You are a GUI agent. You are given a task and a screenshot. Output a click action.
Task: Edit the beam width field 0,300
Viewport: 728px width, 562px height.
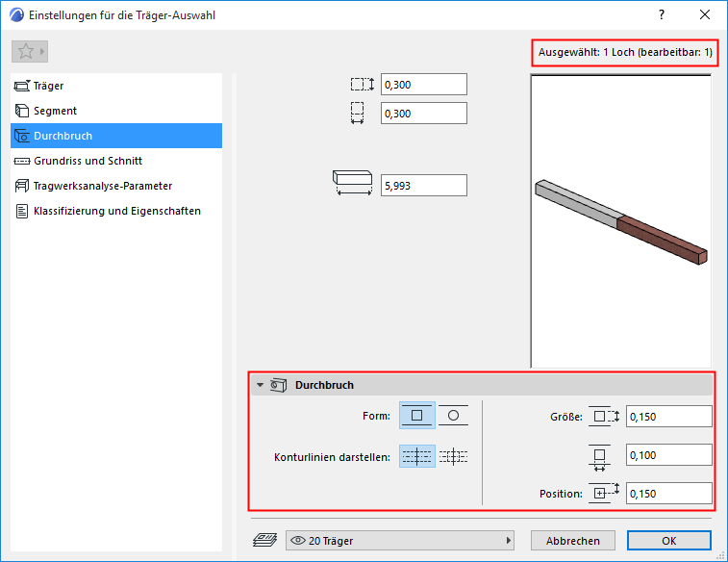click(x=424, y=114)
